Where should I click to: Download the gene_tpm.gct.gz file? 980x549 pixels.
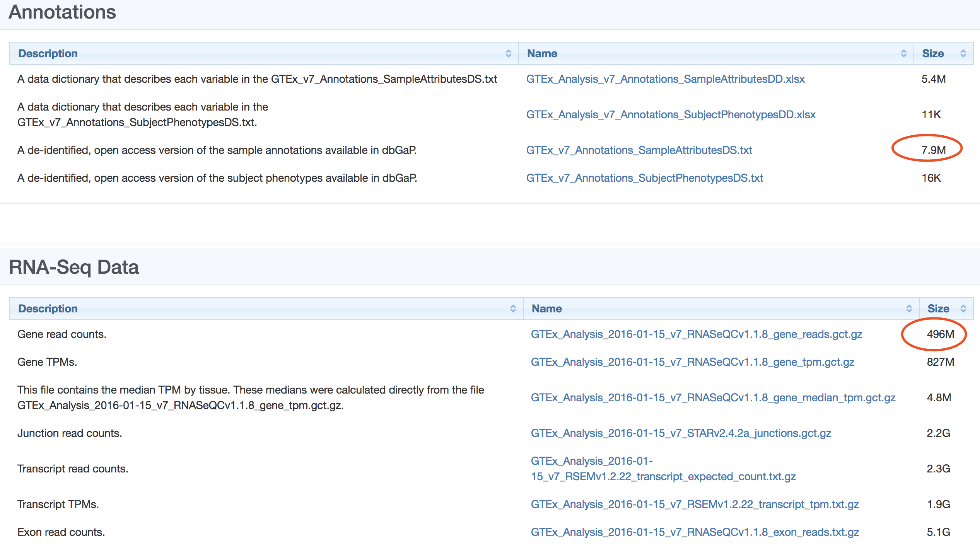pyautogui.click(x=692, y=362)
